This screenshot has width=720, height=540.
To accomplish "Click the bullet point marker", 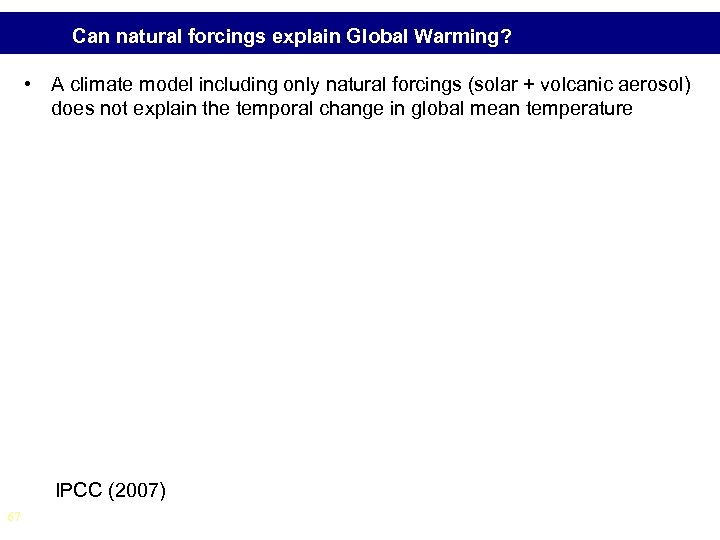I will coord(32,84).
